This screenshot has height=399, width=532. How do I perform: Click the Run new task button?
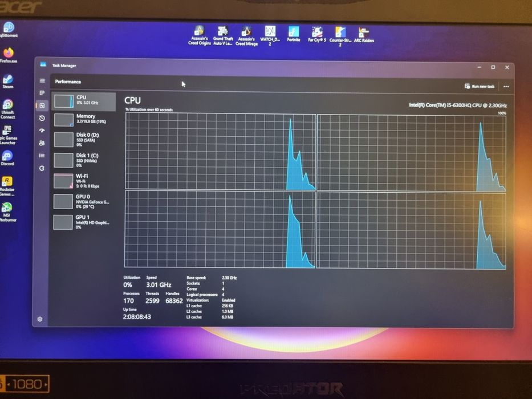(x=480, y=86)
